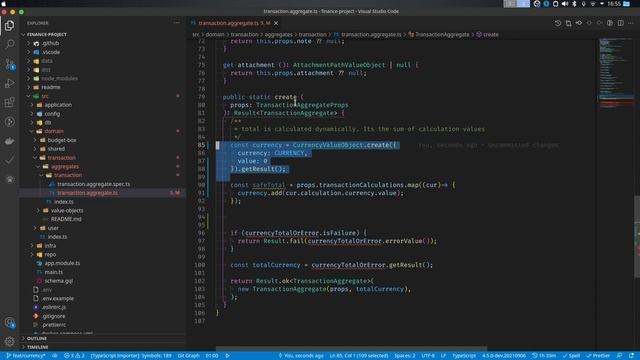Click the Spell checker status item
Viewport: 640px width, 360px height.
(571, 356)
